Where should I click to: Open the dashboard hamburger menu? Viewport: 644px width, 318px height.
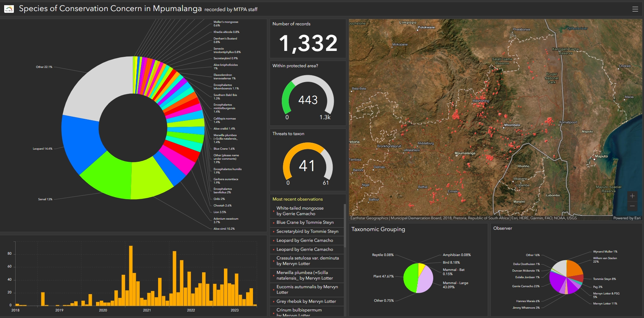[x=635, y=9]
